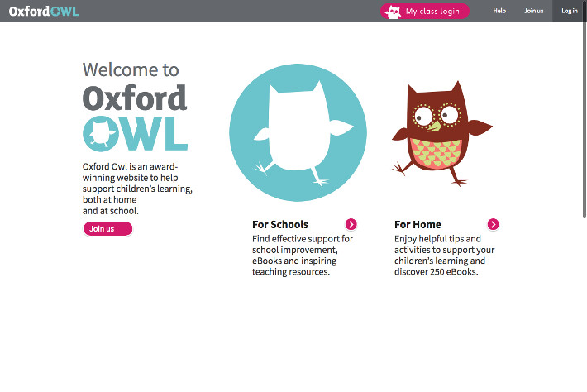
Task: Click the Welcome to heading
Action: (x=131, y=69)
